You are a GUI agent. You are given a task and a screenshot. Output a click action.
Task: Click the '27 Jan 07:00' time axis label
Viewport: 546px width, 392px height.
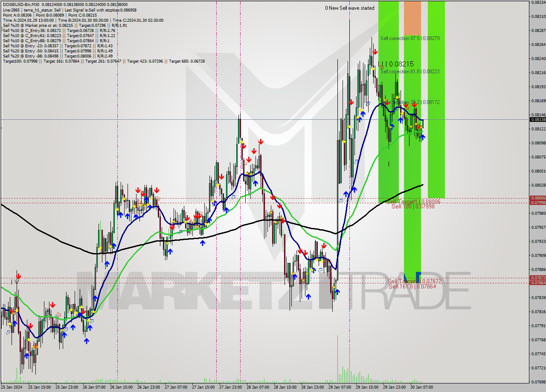tap(176, 387)
